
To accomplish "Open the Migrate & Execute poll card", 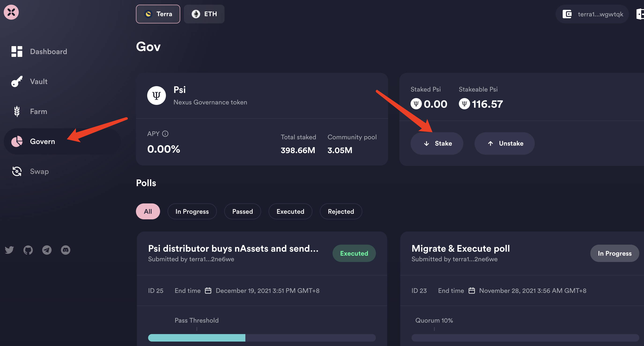I will click(x=460, y=249).
